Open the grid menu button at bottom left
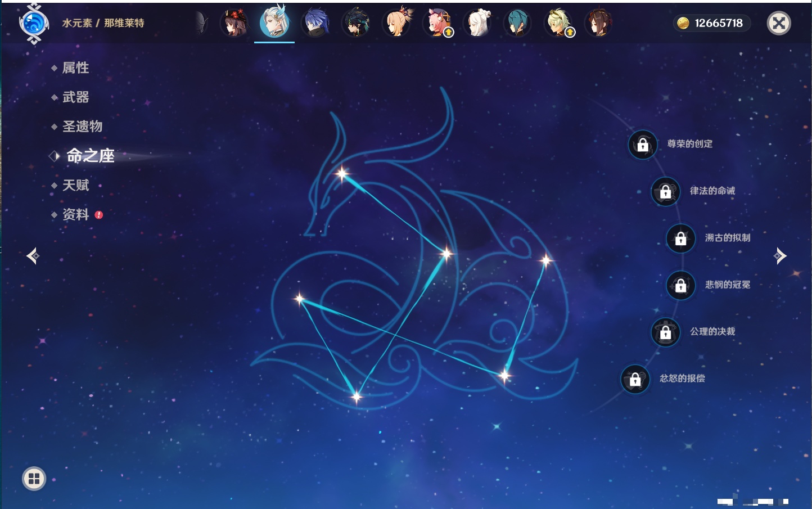Image resolution: width=812 pixels, height=509 pixels. 34,479
